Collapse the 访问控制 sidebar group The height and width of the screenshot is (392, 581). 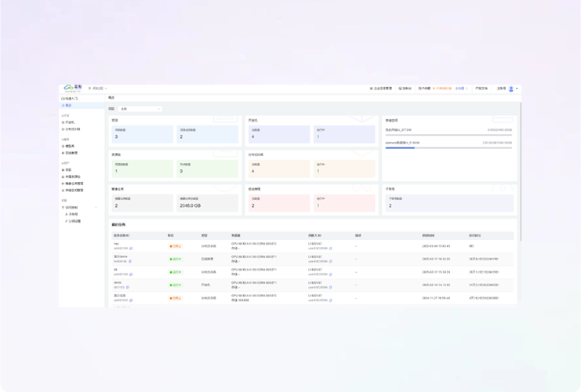click(x=96, y=208)
